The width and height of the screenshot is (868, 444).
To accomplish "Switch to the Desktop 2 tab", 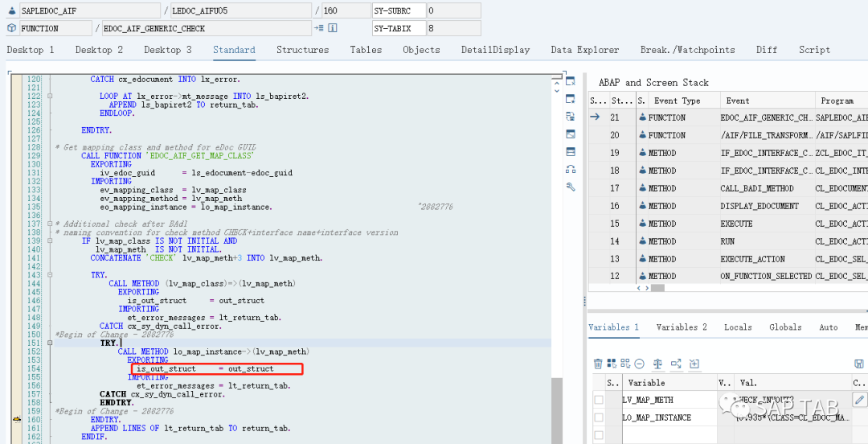I will tap(99, 50).
